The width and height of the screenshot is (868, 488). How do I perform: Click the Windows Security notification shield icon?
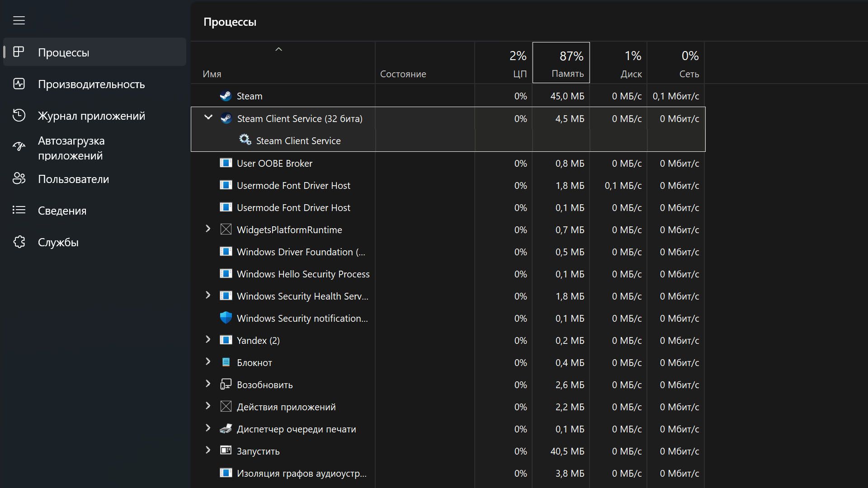tap(226, 318)
